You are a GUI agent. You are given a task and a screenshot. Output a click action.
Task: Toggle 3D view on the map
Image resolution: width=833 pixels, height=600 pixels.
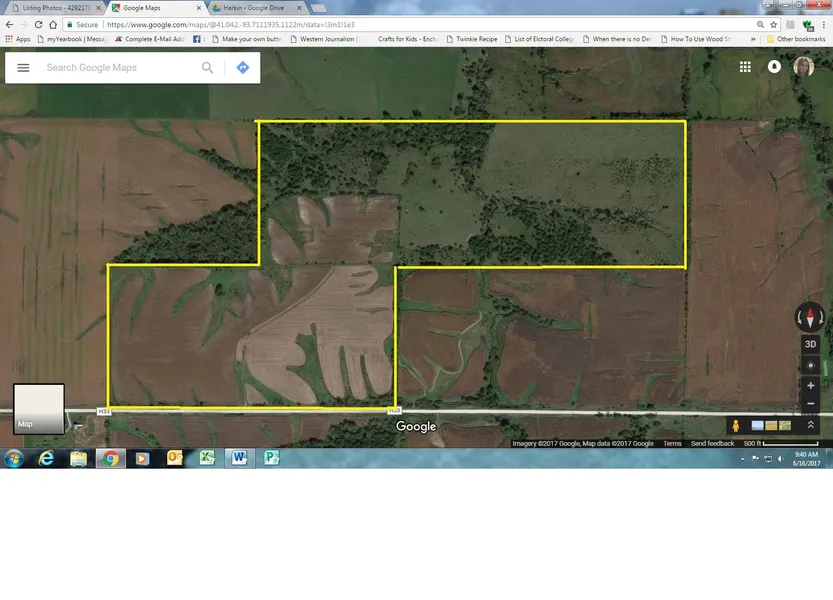point(810,344)
